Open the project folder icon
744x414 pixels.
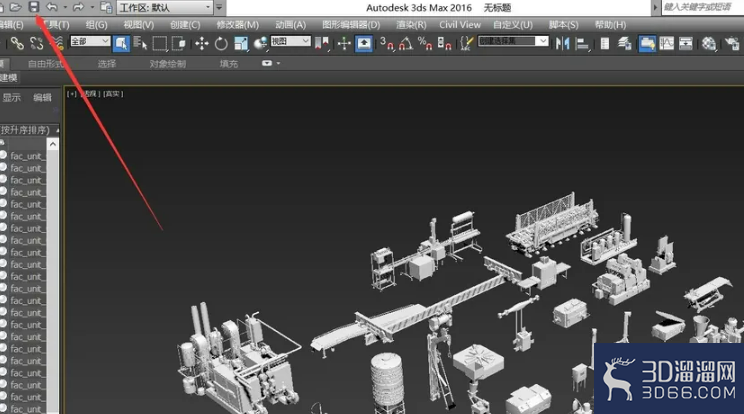tap(106, 7)
